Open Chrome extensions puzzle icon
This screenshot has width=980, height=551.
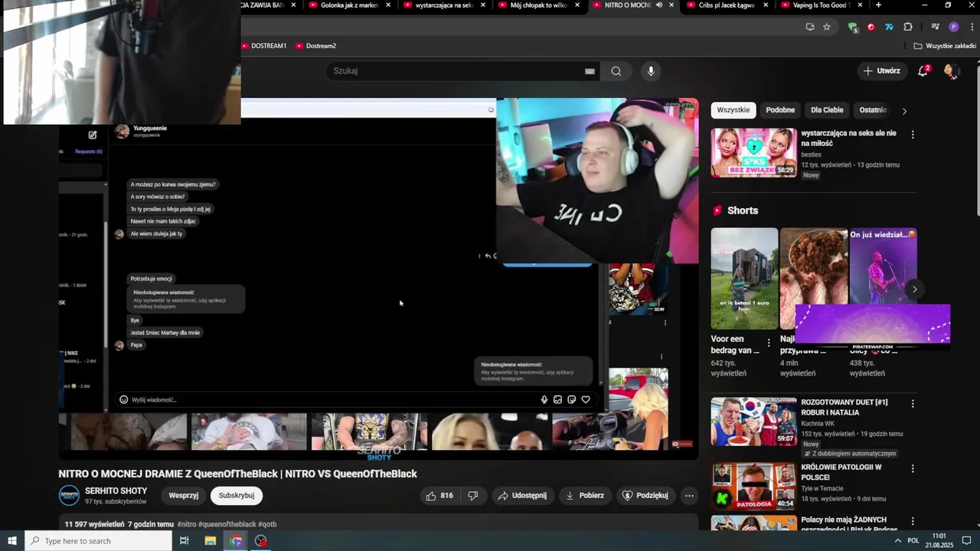pos(908,27)
